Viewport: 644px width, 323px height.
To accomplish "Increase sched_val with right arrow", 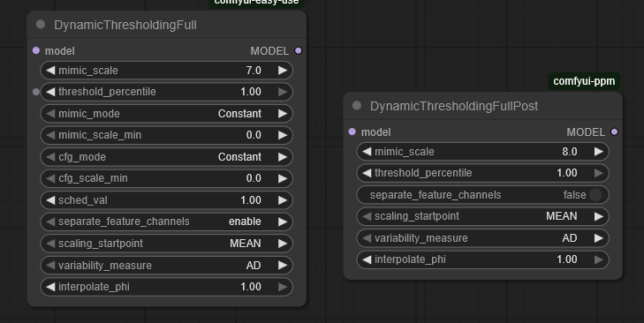I will 283,199.
